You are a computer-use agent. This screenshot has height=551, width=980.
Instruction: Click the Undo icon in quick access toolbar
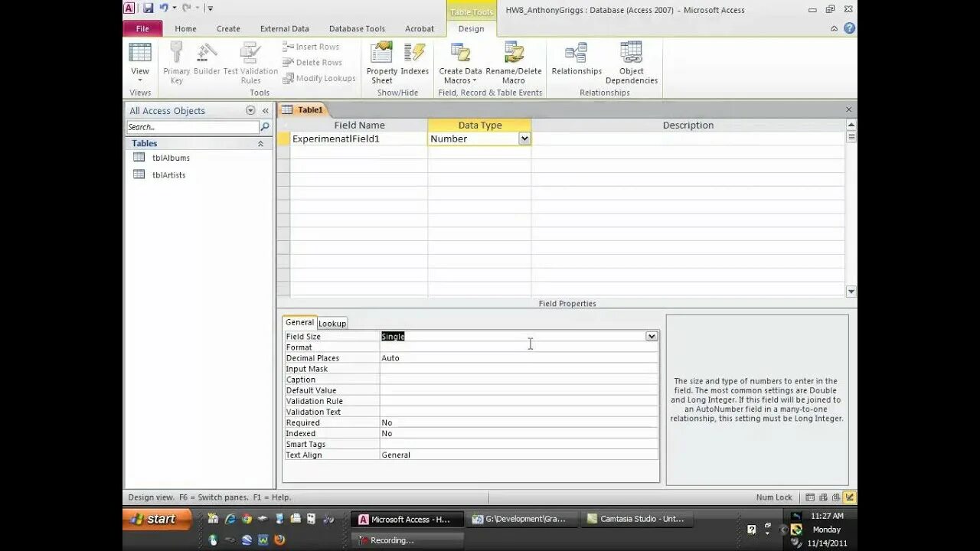[x=164, y=8]
